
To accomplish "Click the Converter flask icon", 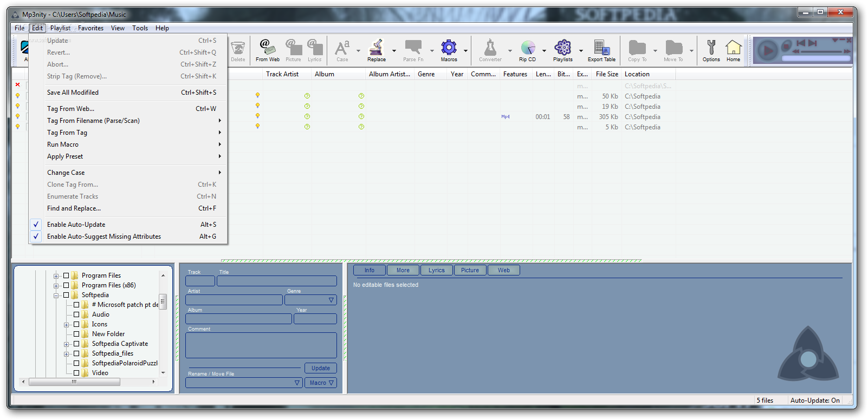I will 490,51.
